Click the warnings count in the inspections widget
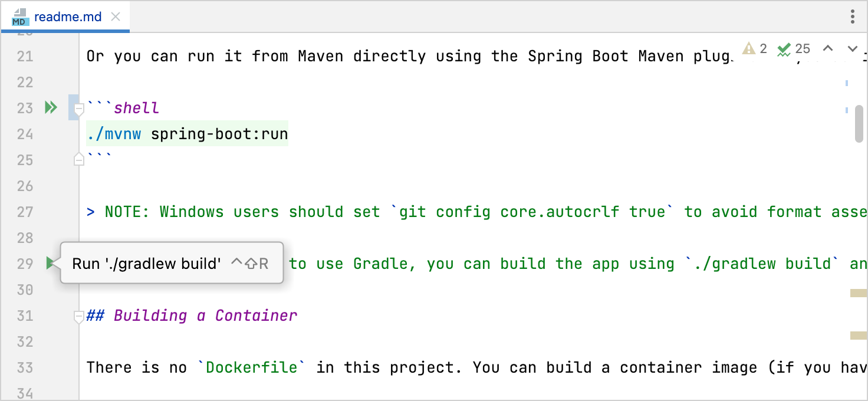This screenshot has height=401, width=868. pos(753,49)
